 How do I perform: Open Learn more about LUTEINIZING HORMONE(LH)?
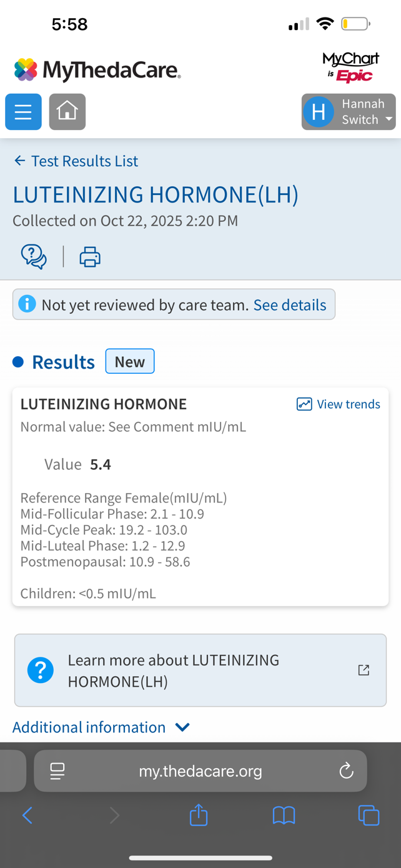[x=174, y=670]
